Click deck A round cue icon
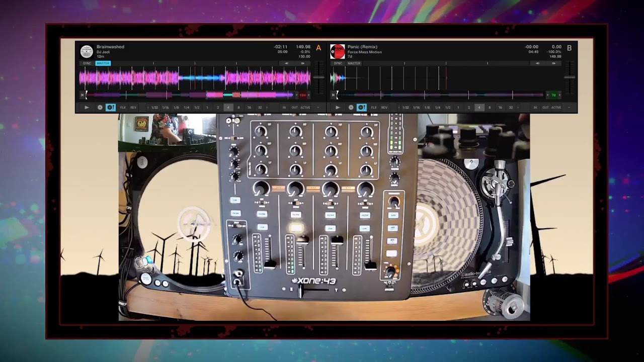This screenshot has width=644, height=362. [x=100, y=108]
